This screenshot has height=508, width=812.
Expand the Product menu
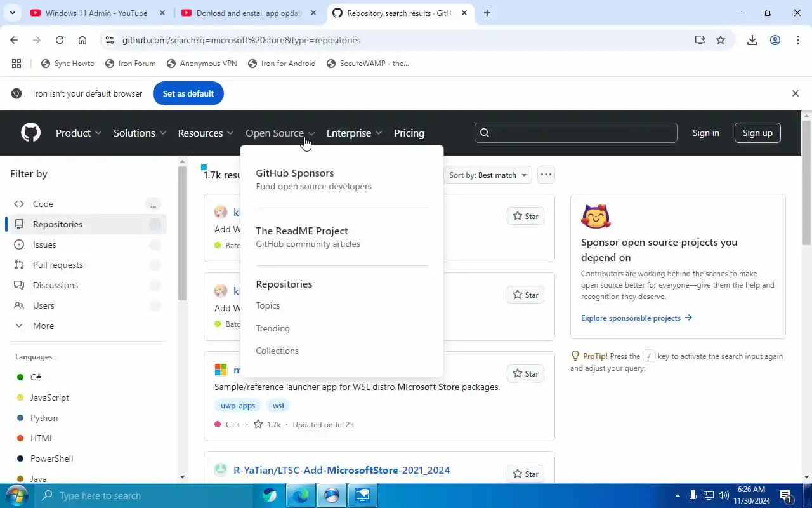79,133
